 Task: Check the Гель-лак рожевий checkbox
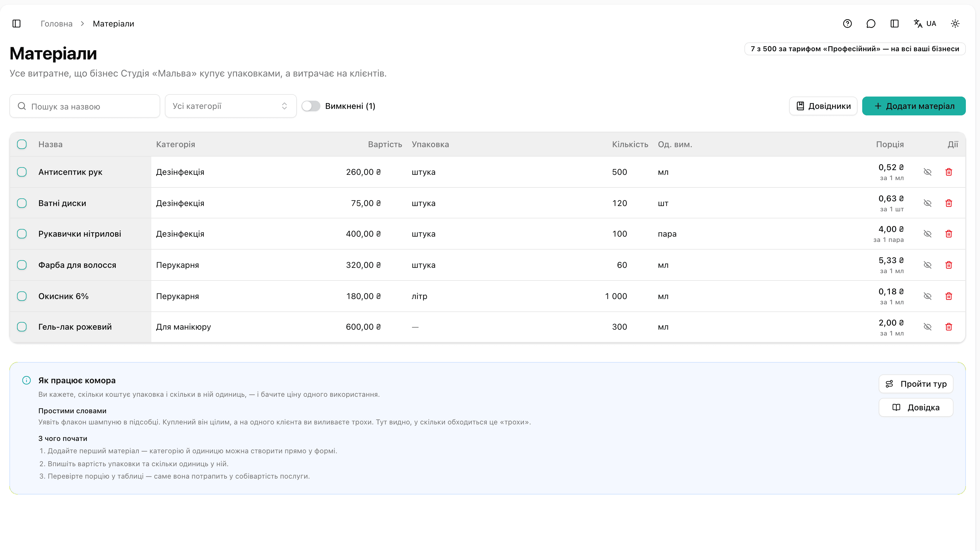coord(22,327)
